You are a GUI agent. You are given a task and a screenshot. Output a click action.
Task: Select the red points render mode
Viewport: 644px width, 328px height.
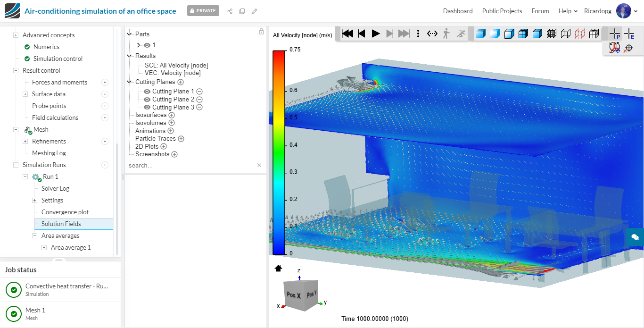[x=580, y=34]
